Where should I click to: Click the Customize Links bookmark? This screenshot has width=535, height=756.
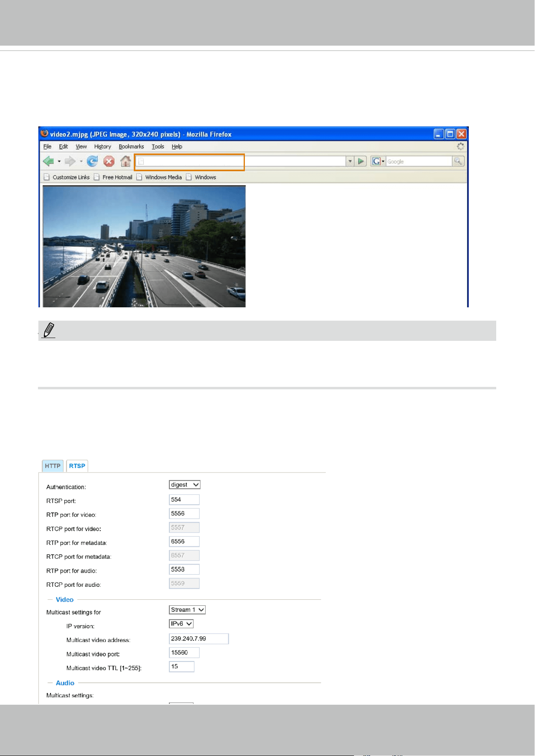coord(67,177)
